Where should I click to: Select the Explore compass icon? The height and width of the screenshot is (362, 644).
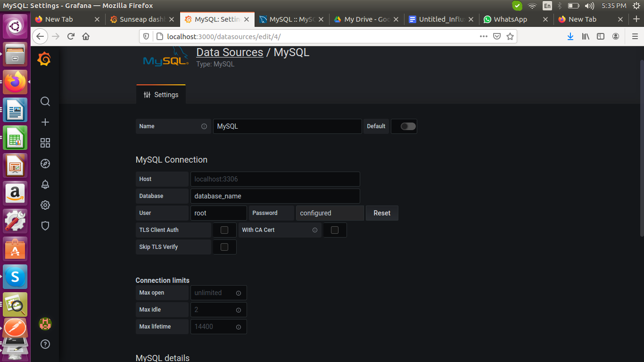45,163
